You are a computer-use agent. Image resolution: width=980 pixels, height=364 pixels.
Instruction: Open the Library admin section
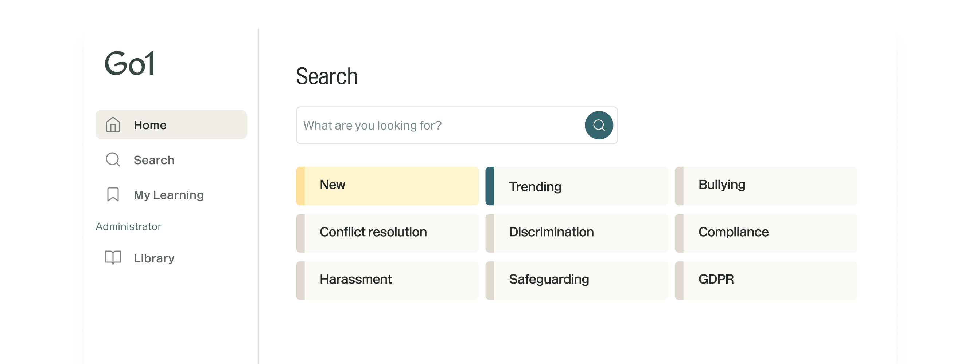pyautogui.click(x=154, y=258)
